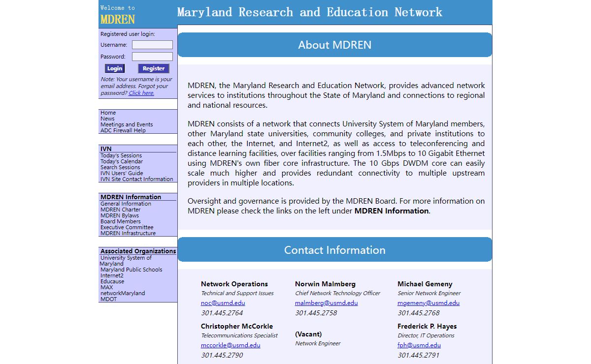Open MDOT link

109,299
